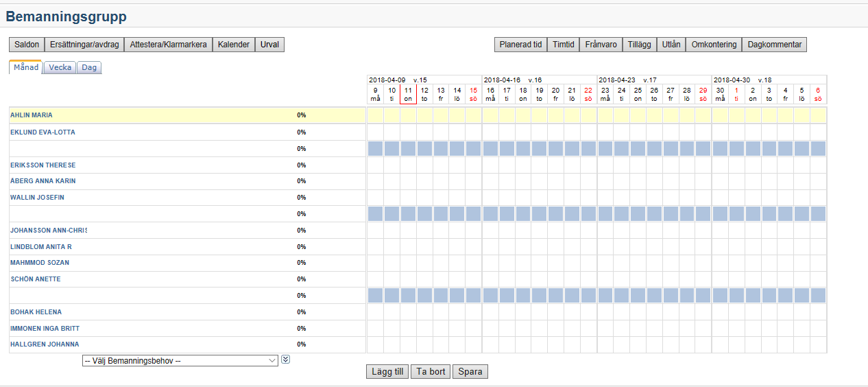Switch to the Dag tab
Viewport: 868px width, 387px height.
[89, 67]
